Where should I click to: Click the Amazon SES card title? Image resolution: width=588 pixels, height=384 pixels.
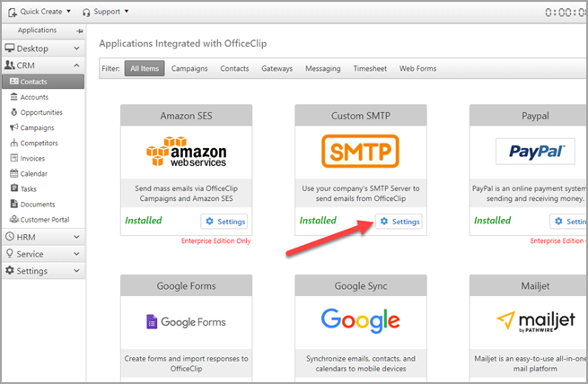pyautogui.click(x=187, y=116)
